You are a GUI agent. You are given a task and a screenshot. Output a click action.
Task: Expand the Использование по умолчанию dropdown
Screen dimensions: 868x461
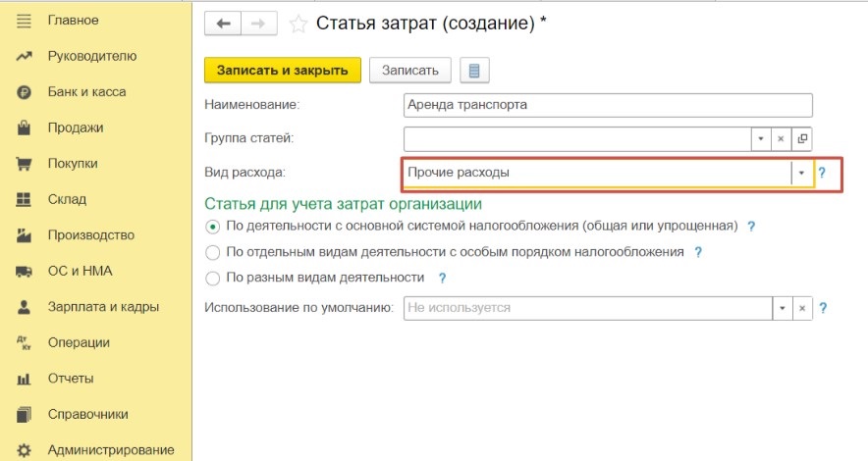click(x=783, y=308)
